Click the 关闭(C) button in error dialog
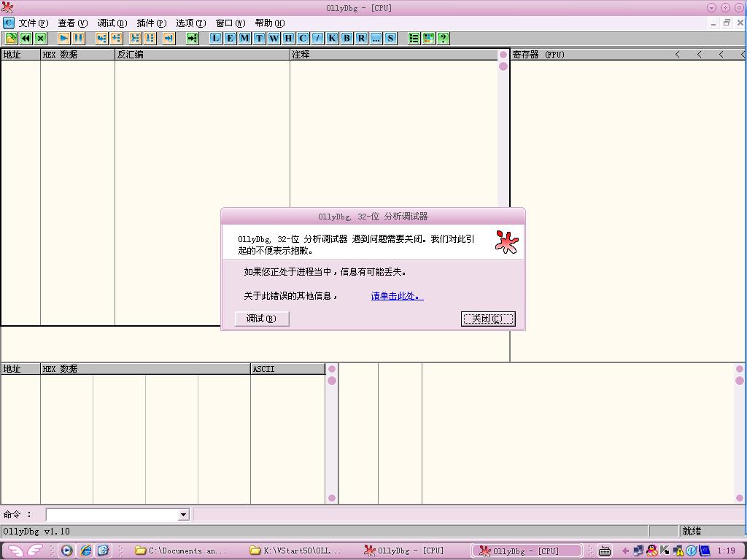This screenshot has width=747, height=560. pos(488,319)
